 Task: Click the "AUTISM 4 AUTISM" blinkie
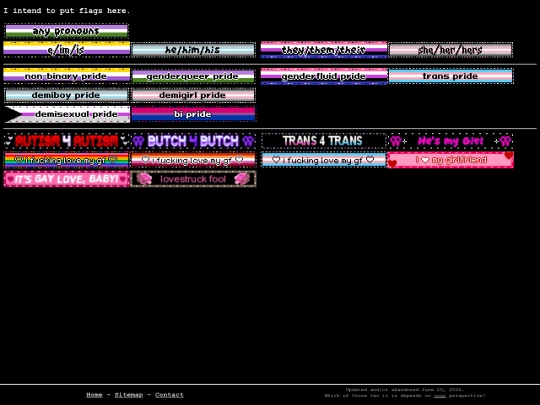tap(66, 141)
